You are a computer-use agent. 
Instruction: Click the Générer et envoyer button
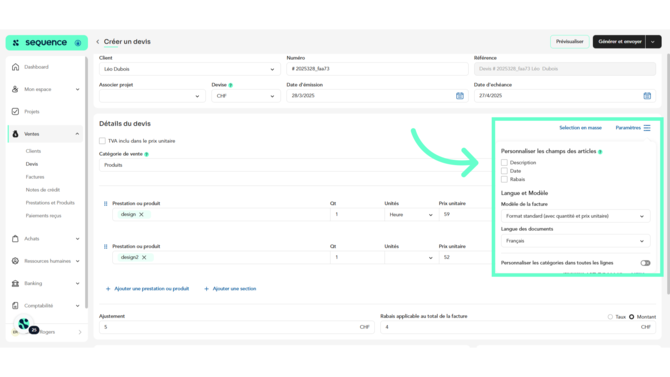[x=619, y=42]
